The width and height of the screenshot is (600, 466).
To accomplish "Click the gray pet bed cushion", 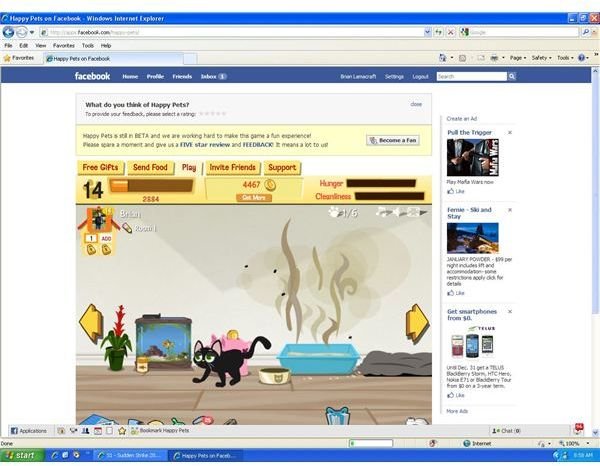I will coord(395,363).
